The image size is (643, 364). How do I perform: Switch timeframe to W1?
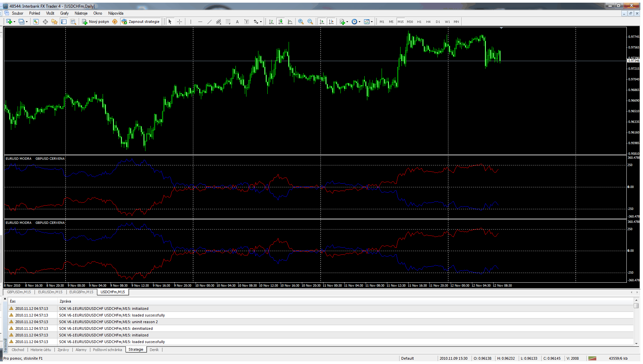click(447, 22)
